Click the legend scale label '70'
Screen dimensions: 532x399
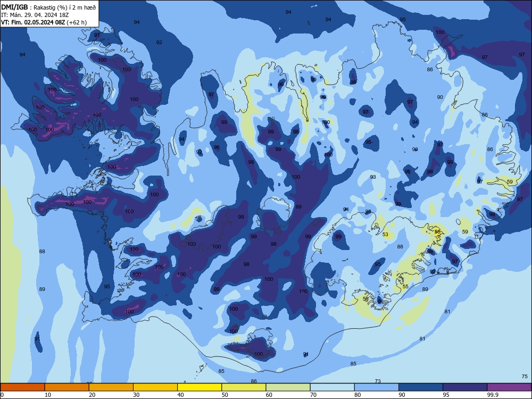click(x=313, y=395)
